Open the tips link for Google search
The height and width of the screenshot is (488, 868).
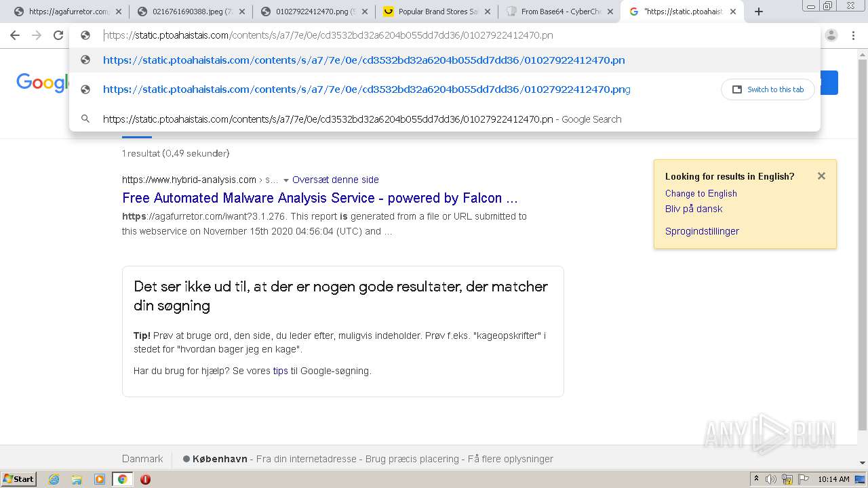click(x=280, y=371)
